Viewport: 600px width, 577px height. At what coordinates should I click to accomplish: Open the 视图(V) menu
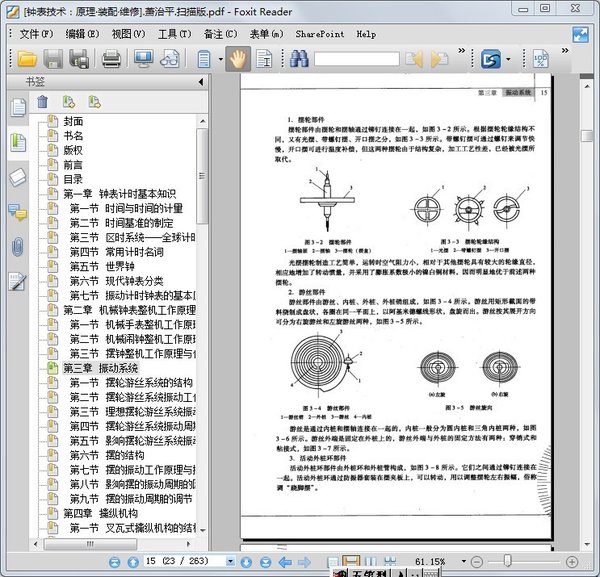click(128, 33)
